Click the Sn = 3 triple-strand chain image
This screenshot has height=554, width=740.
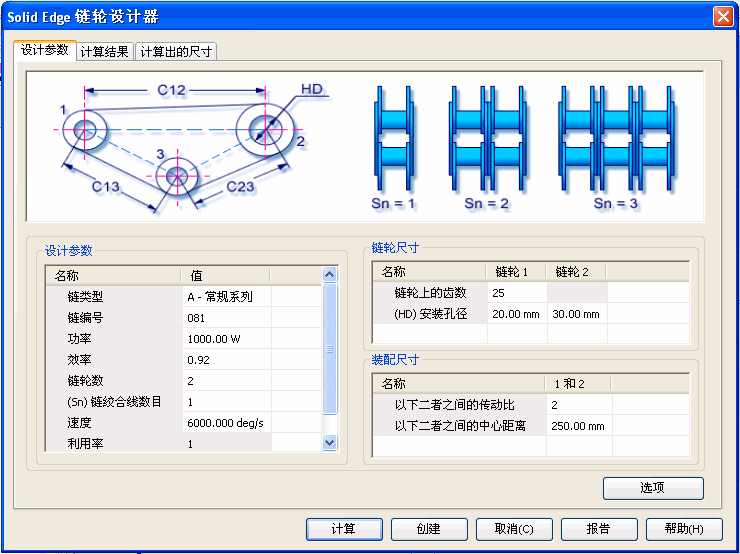[615, 141]
